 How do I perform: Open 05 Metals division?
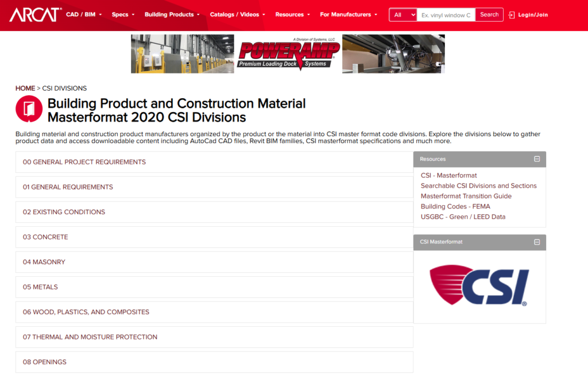point(214,287)
